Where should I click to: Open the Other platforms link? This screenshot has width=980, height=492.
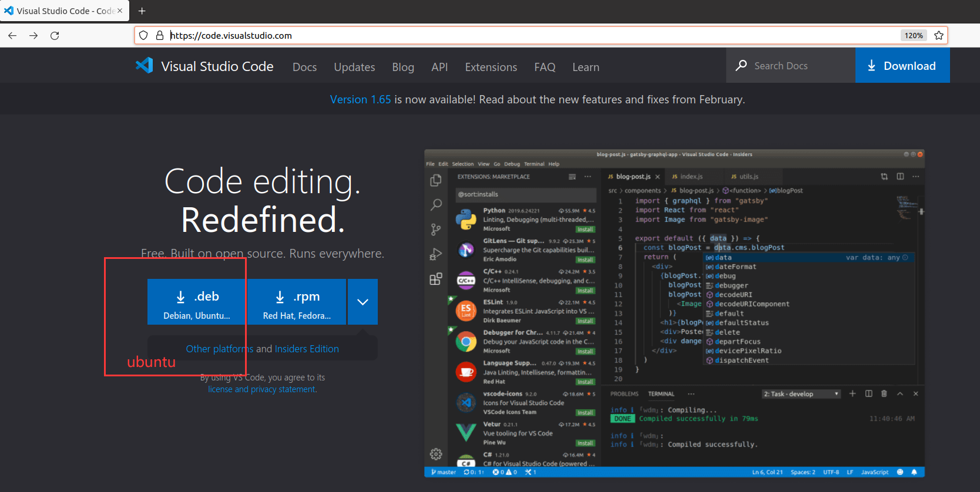pos(220,349)
